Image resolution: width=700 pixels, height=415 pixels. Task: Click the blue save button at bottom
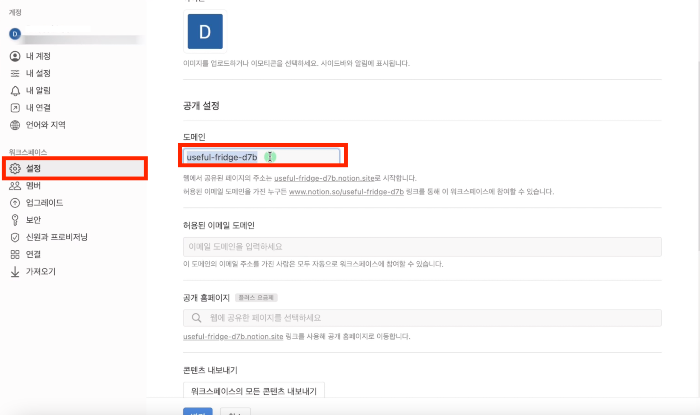click(198, 411)
